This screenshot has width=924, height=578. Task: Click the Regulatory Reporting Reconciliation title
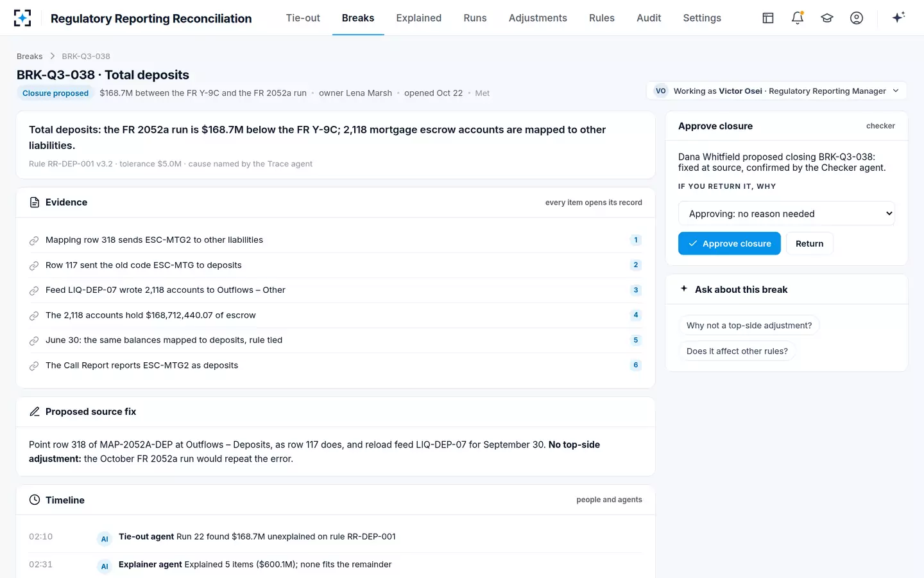pos(151,19)
